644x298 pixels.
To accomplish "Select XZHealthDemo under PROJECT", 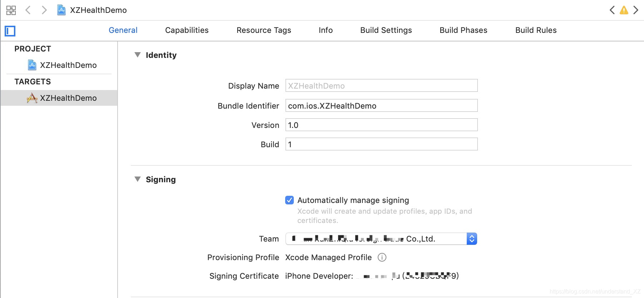I will coord(59,65).
